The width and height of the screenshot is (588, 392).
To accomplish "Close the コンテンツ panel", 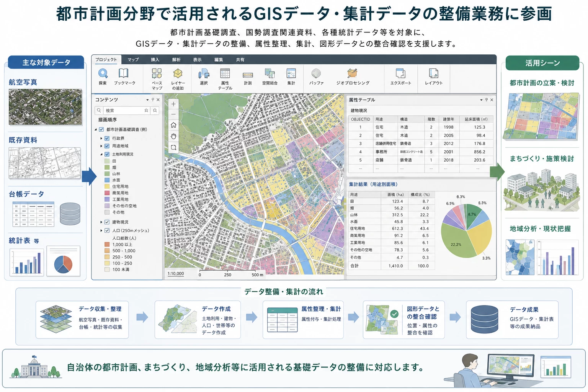I will point(158,100).
